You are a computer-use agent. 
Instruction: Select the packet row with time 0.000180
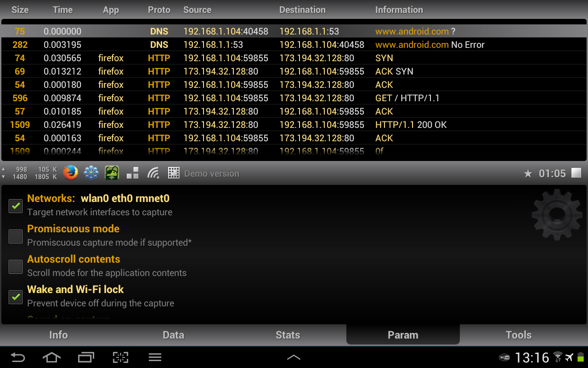pos(294,85)
